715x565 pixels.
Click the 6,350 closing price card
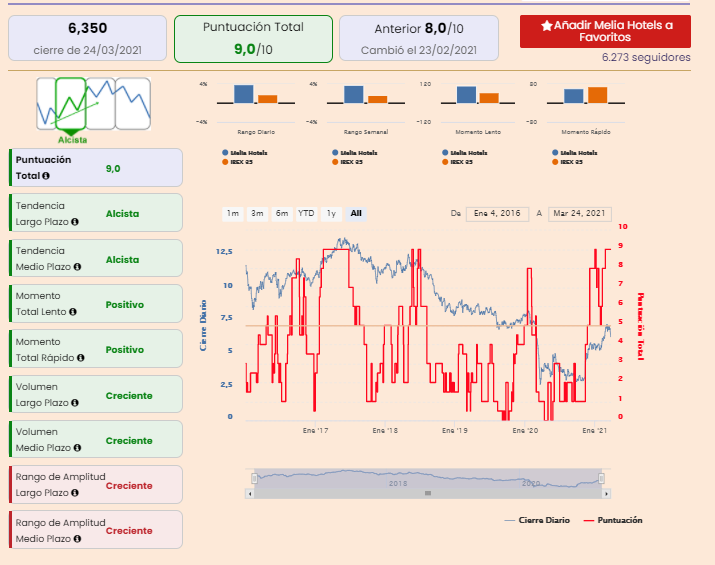click(88, 38)
